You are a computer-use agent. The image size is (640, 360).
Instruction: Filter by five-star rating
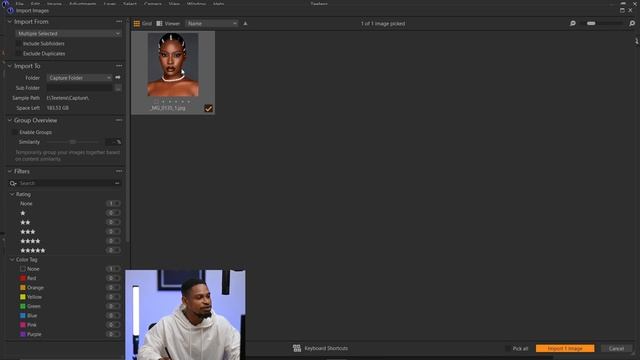point(33,251)
